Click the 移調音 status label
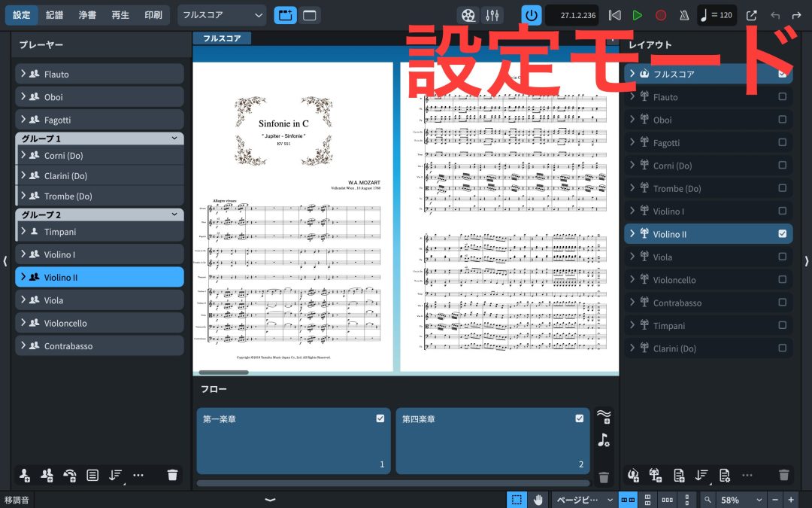Screen dimensions: 812x508 coord(17,500)
